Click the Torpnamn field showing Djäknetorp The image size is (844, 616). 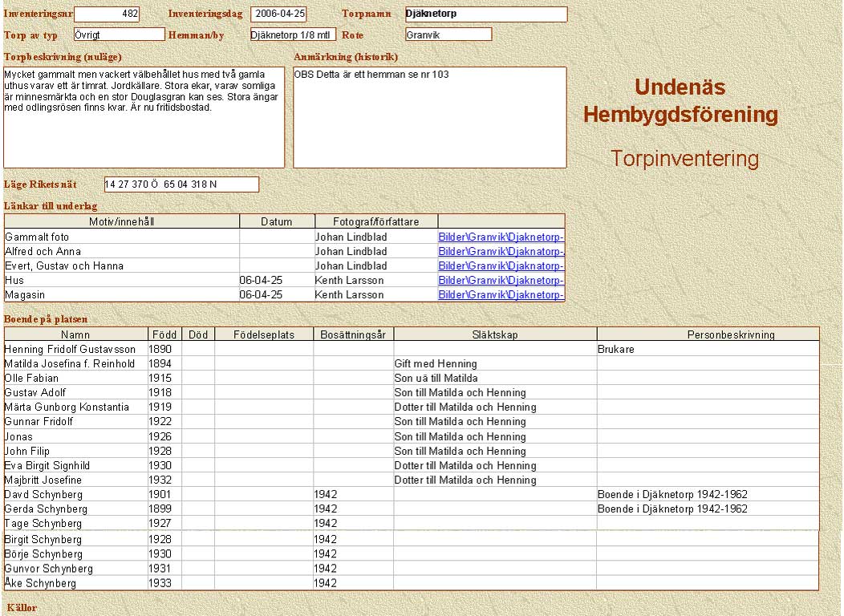pyautogui.click(x=485, y=14)
